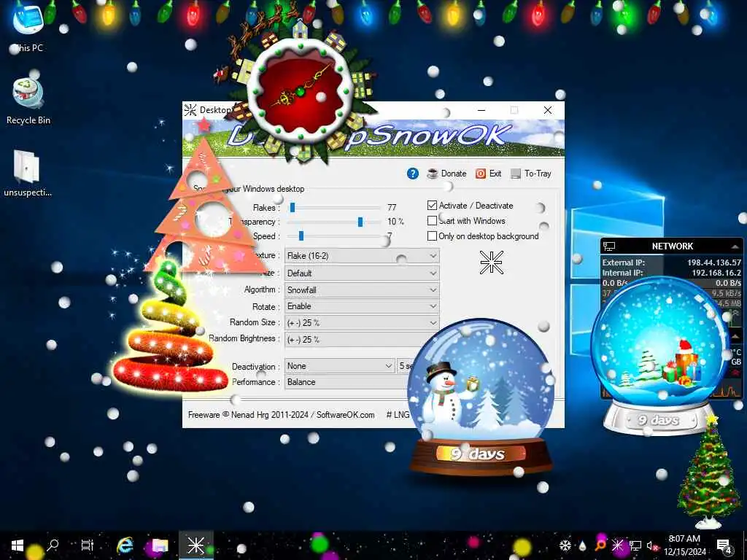Click the orange magnifier tray icon
The height and width of the screenshot is (560, 747).
click(600, 545)
